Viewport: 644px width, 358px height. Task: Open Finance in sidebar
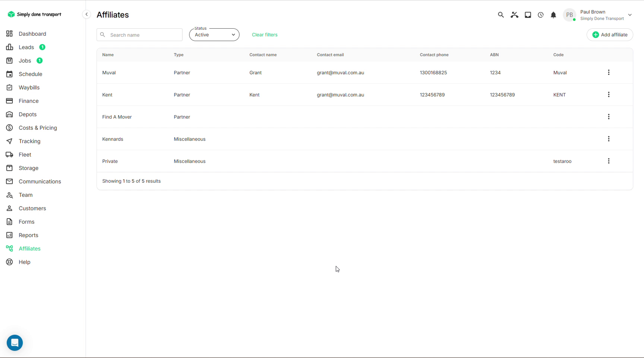click(29, 101)
